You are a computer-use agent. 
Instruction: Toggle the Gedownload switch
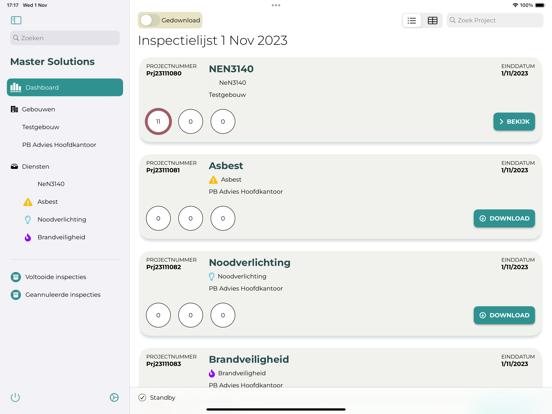tap(149, 20)
